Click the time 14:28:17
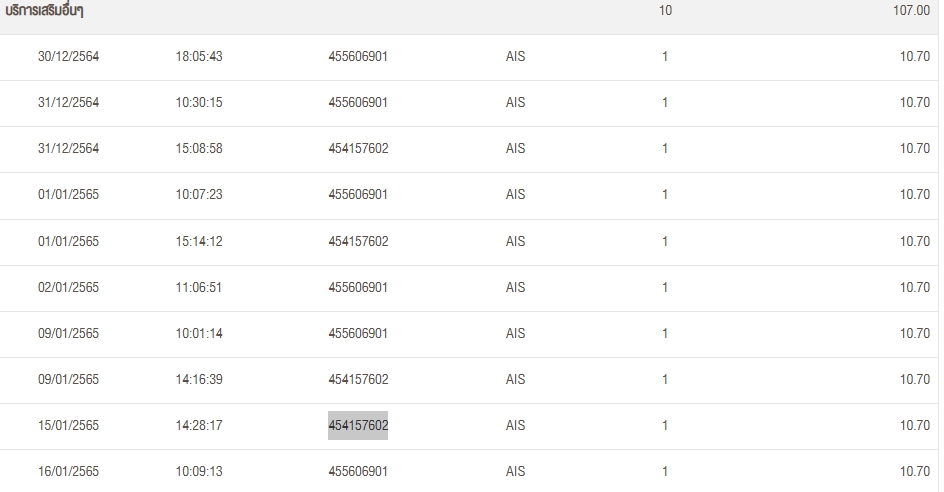Screen dimensions: 944x492 pyautogui.click(x=199, y=425)
